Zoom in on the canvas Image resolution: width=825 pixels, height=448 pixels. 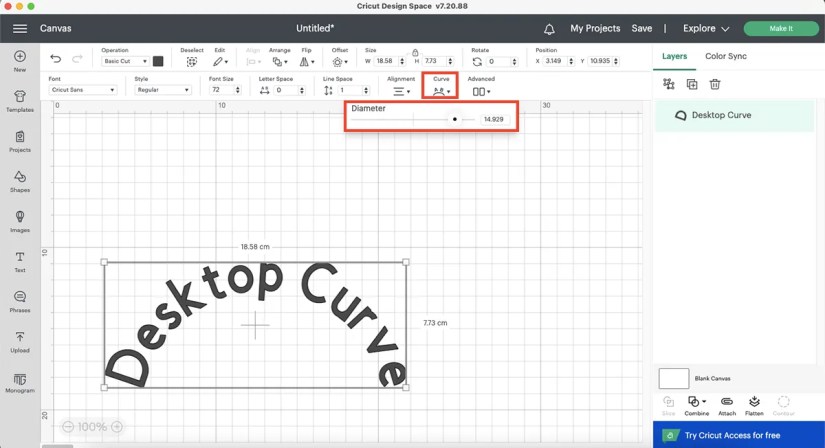[x=117, y=426]
